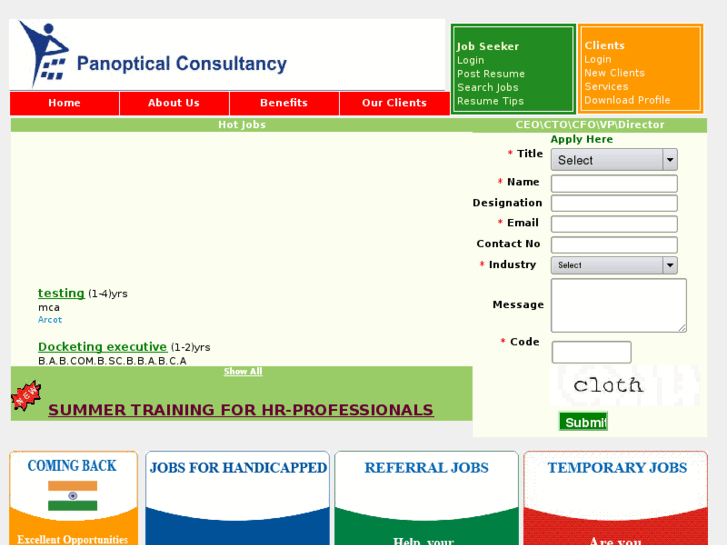Open the Docketing executive job listing

[102, 346]
